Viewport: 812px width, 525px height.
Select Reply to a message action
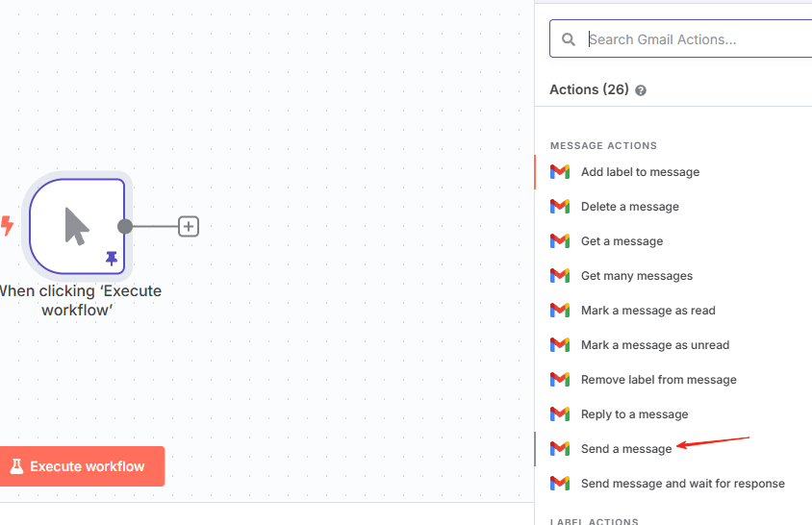634,414
